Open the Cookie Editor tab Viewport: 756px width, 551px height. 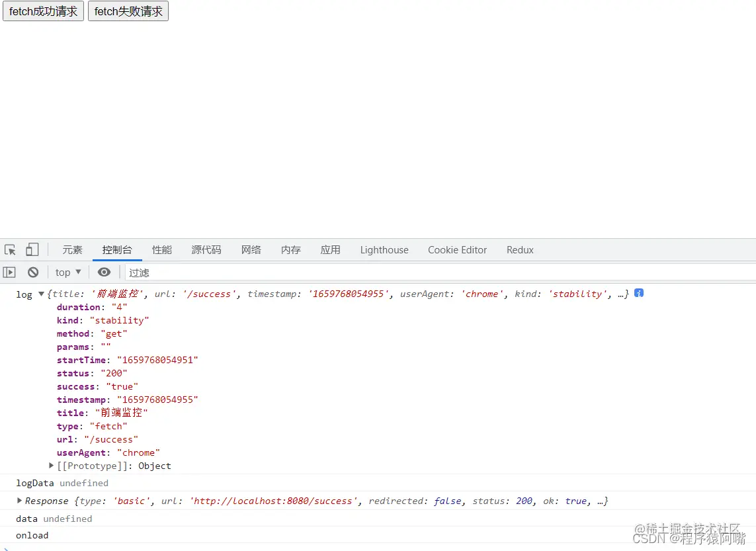coord(458,250)
